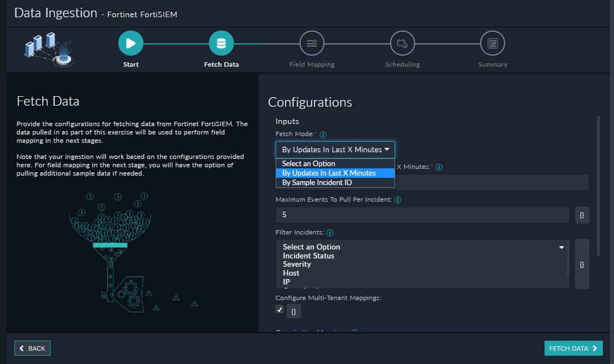Choose 'By Updates In Last X Minutes' option

pos(335,173)
